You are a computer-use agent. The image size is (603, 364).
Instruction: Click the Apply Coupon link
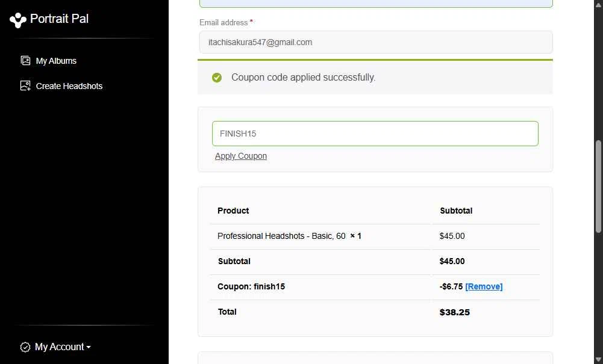241,156
